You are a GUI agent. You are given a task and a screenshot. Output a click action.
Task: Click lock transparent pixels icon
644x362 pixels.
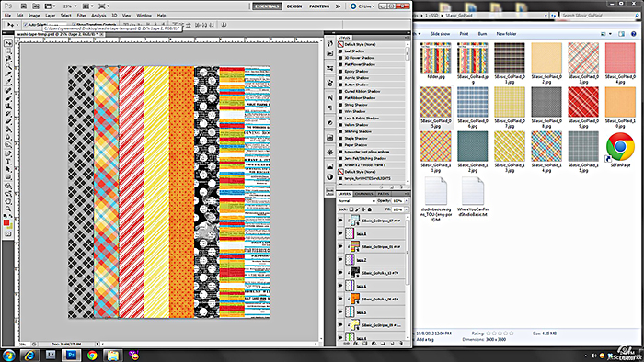(351, 209)
